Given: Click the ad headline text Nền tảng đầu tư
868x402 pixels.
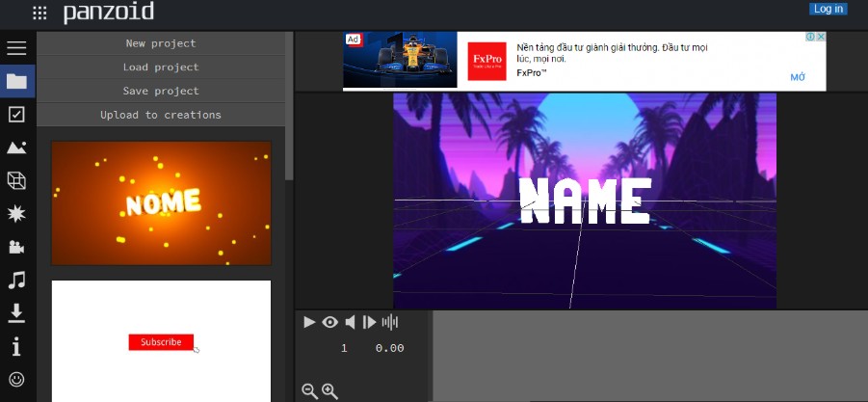Looking at the screenshot, I should click(612, 53).
